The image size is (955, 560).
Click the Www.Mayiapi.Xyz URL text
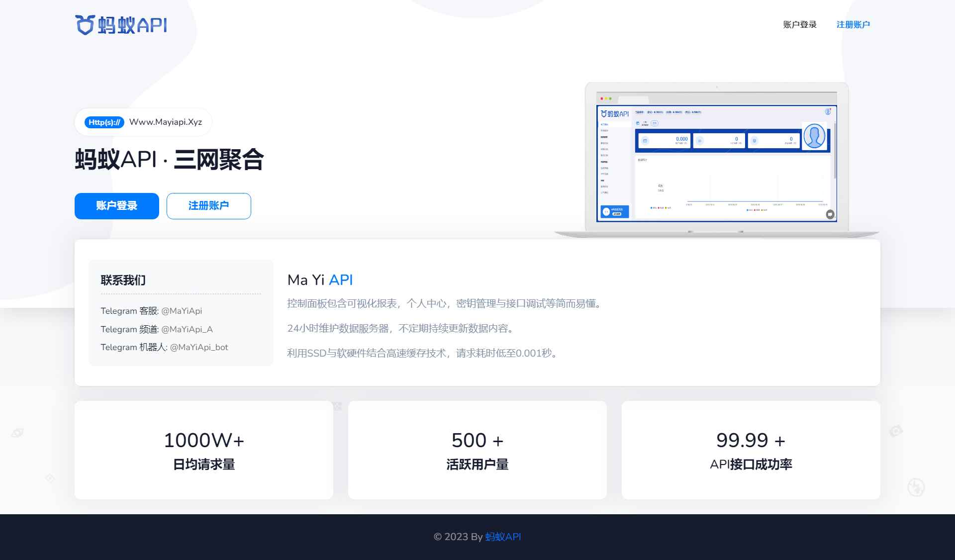point(165,122)
